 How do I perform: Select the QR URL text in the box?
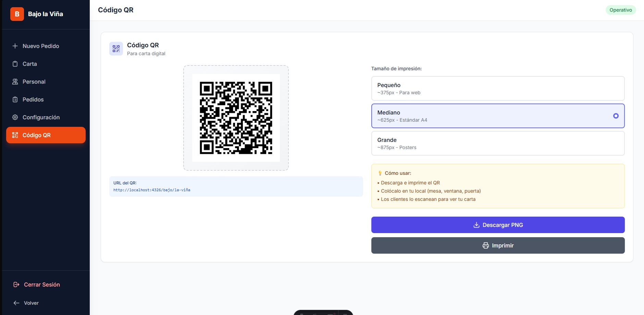(x=152, y=190)
